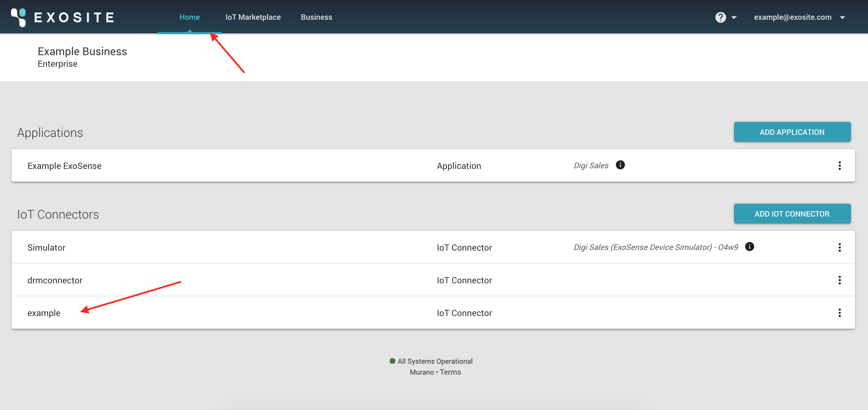The height and width of the screenshot is (410, 868).
Task: Click the info icon beside the Simulator connector
Action: [x=750, y=247]
